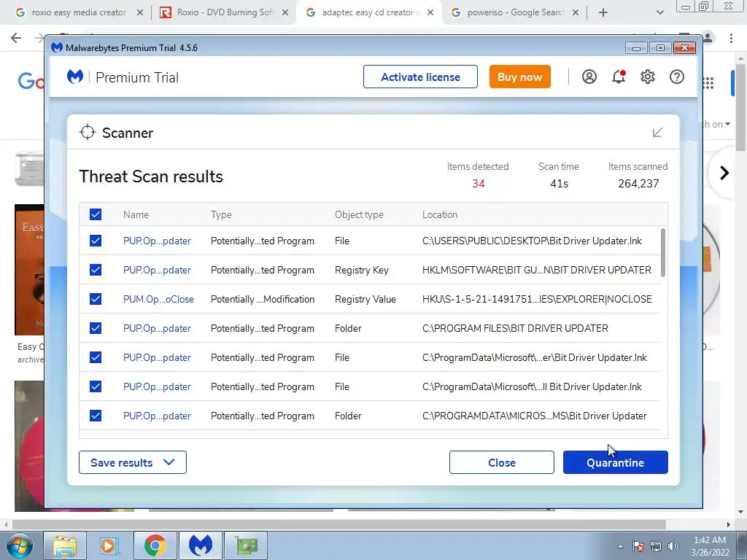Viewport: 747px width, 560px height.
Task: Open the notifications bell icon
Action: (619, 77)
